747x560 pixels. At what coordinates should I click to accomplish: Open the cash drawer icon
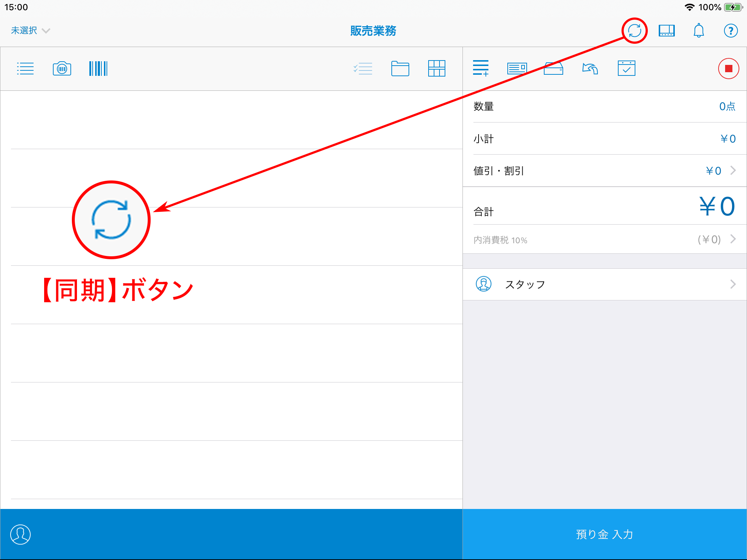[x=553, y=69]
